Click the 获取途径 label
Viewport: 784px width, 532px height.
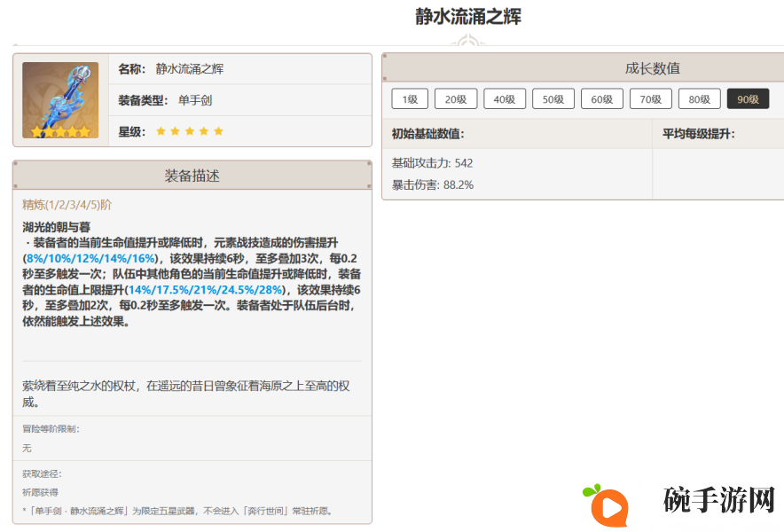[42, 473]
